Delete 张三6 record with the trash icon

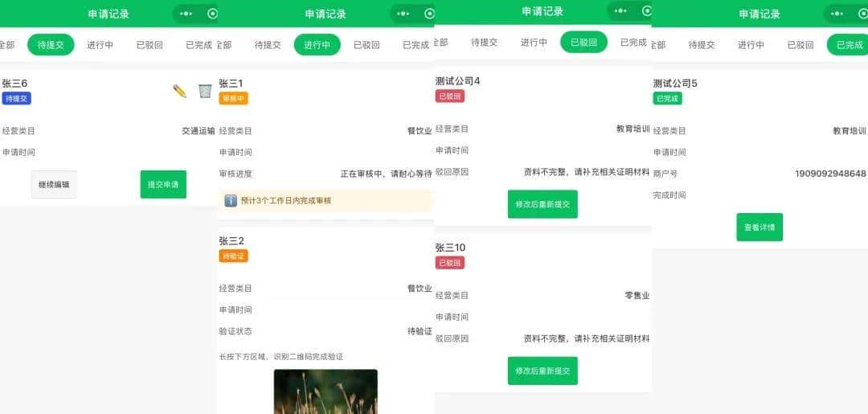click(205, 91)
